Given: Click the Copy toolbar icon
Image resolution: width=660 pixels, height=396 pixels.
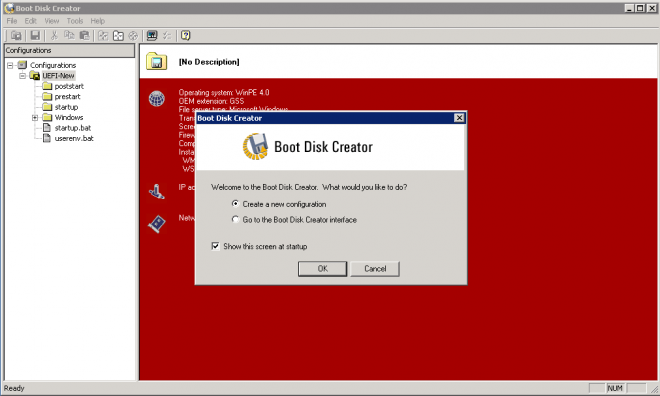Looking at the screenshot, I should point(69,36).
